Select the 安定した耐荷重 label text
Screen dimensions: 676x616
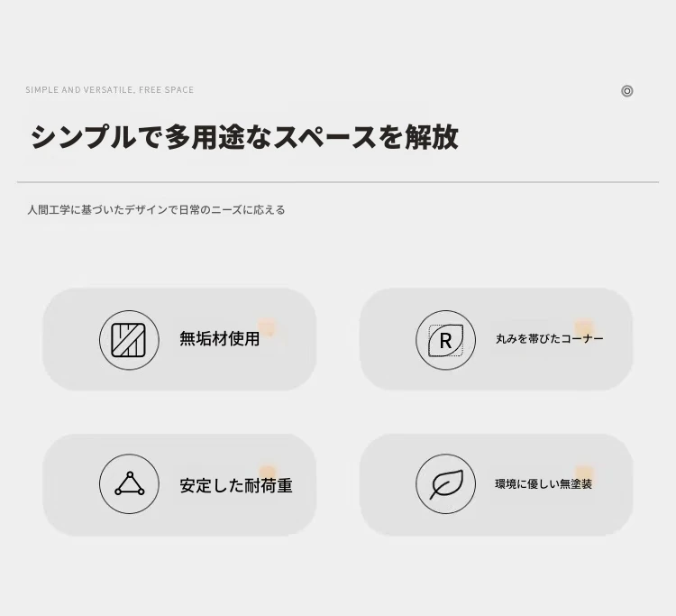coord(236,485)
